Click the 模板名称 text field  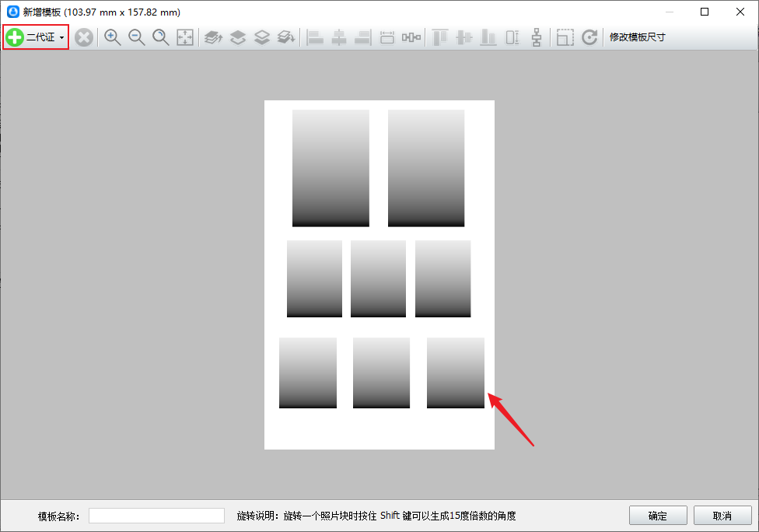tap(156, 516)
